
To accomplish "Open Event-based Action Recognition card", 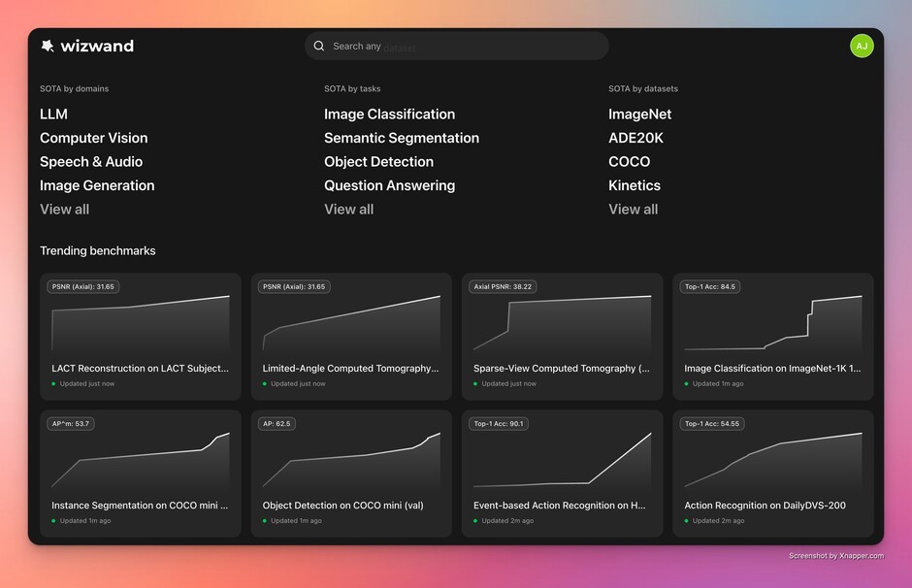I will click(562, 474).
